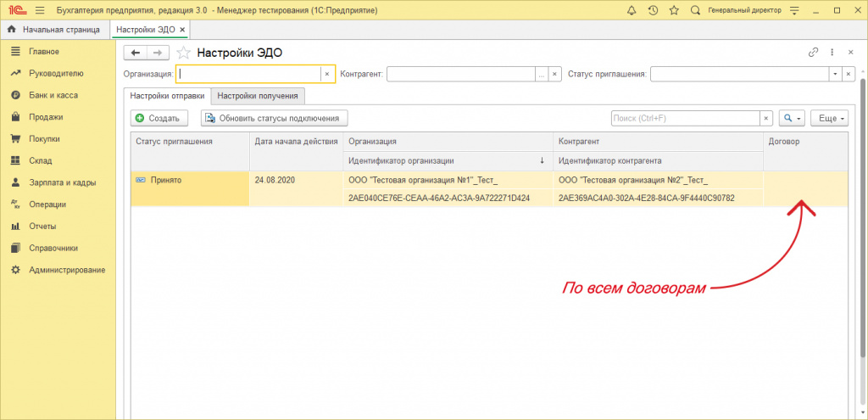This screenshot has height=420, width=868.
Task: Expand search options magnifier dropdown
Action: tap(792, 118)
